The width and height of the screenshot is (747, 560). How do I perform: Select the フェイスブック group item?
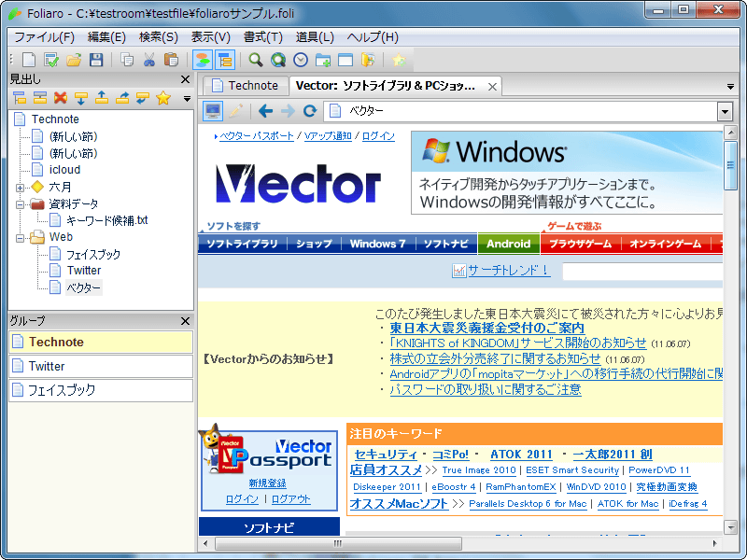(101, 390)
